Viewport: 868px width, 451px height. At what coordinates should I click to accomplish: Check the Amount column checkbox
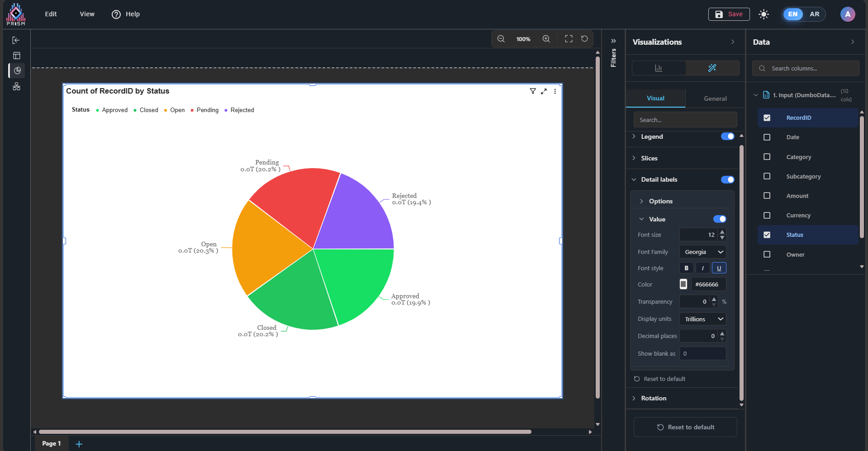tap(767, 196)
